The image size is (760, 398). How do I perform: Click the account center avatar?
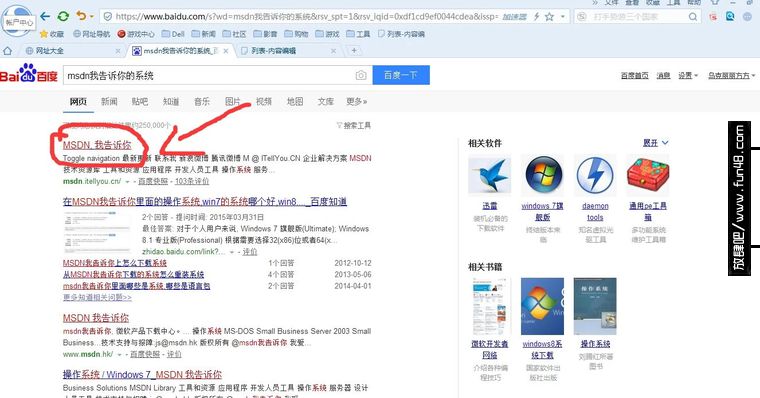(18, 20)
